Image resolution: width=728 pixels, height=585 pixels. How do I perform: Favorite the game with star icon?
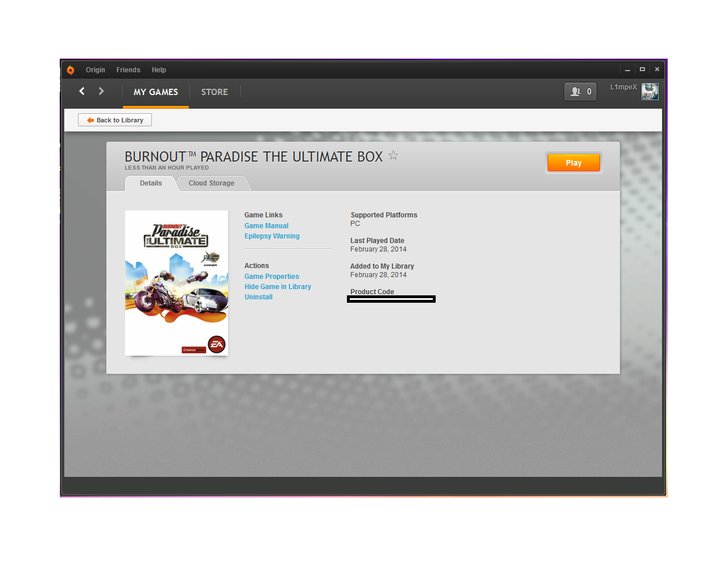(393, 155)
